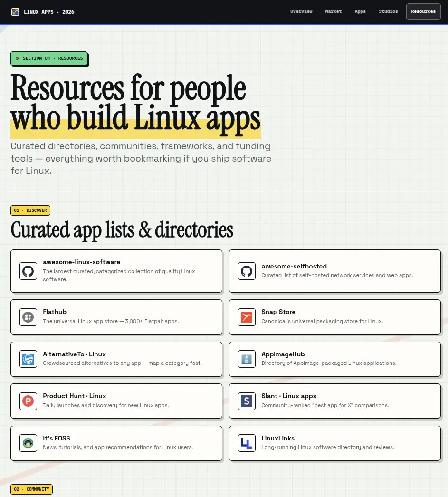The image size is (448, 497).
Task: Click the awesome-linux-software GitHub icon
Action: pyautogui.click(x=28, y=271)
